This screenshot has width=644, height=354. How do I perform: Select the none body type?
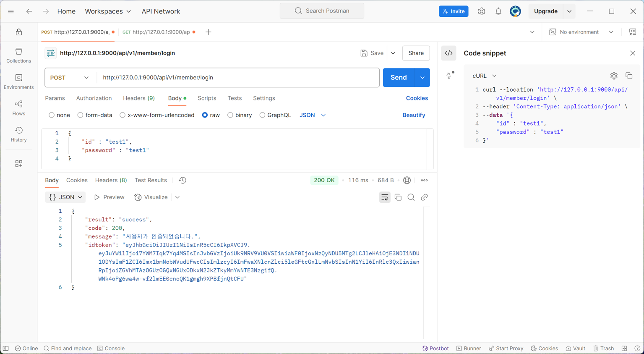[x=52, y=115]
